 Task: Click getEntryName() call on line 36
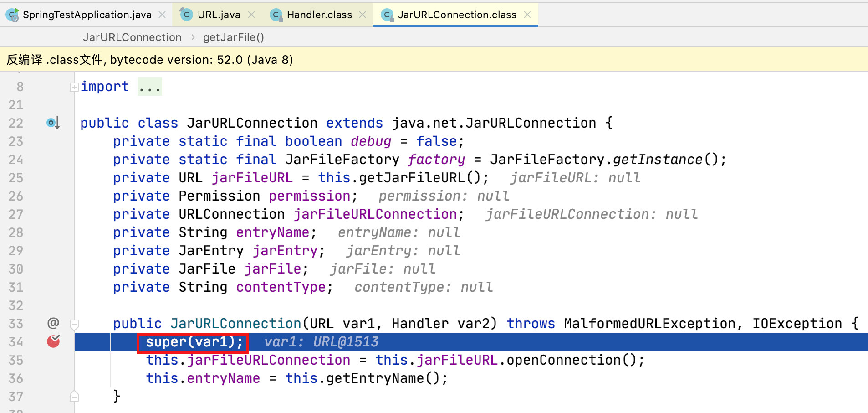pyautogui.click(x=383, y=378)
